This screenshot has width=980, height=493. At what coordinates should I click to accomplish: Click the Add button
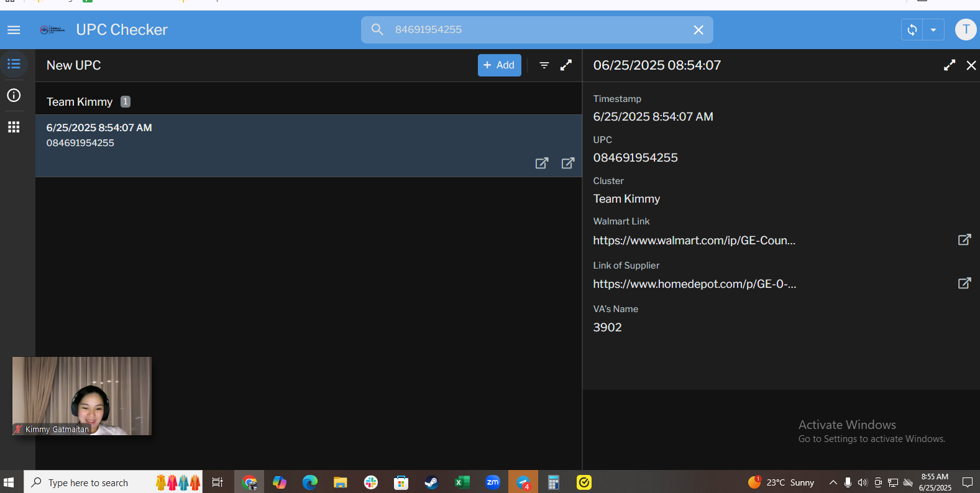499,65
